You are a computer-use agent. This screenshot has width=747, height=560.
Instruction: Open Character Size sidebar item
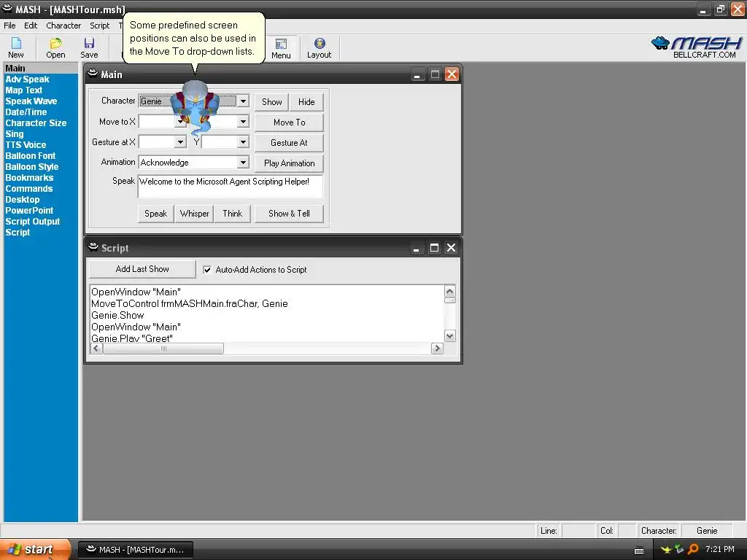pos(36,122)
